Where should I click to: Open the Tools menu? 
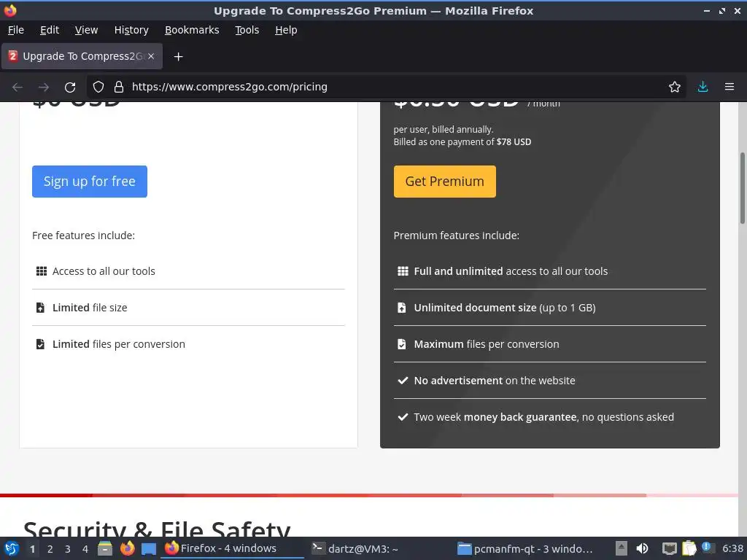[x=247, y=30]
